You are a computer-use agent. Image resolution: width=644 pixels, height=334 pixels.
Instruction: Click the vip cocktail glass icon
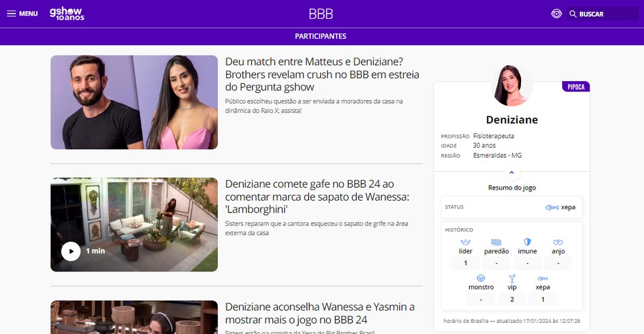coord(512,278)
